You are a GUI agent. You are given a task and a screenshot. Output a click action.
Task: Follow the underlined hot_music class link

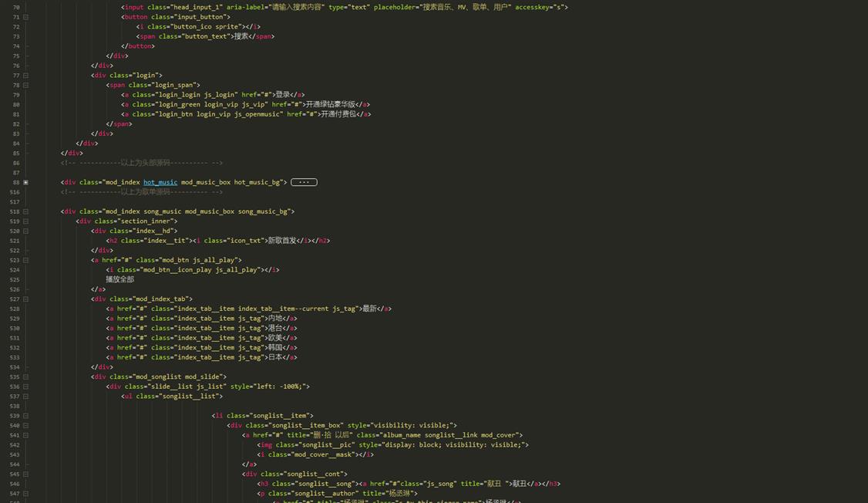(x=160, y=182)
